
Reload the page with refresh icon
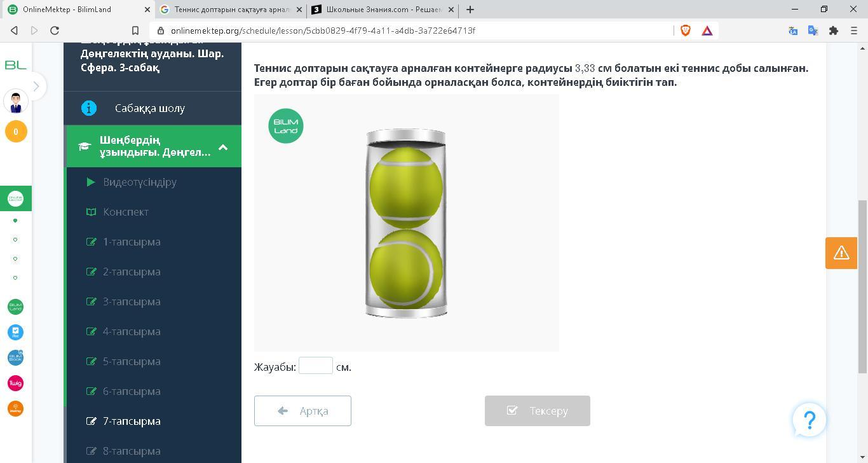55,31
